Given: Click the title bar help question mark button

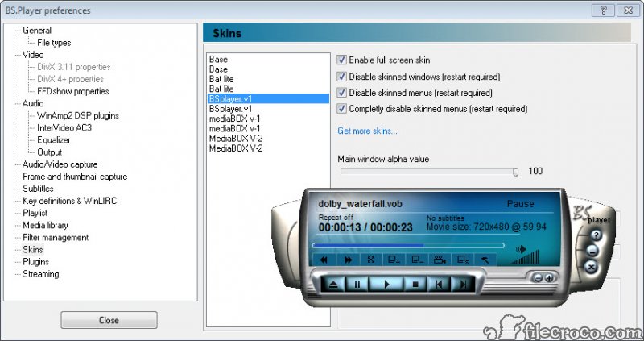Looking at the screenshot, I should point(603,10).
